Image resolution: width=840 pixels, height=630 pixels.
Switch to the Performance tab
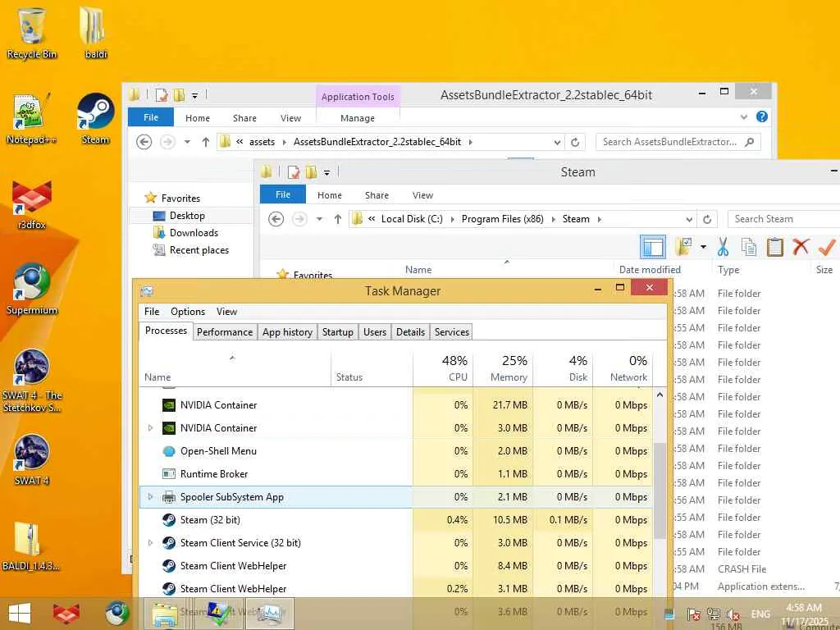tap(225, 332)
